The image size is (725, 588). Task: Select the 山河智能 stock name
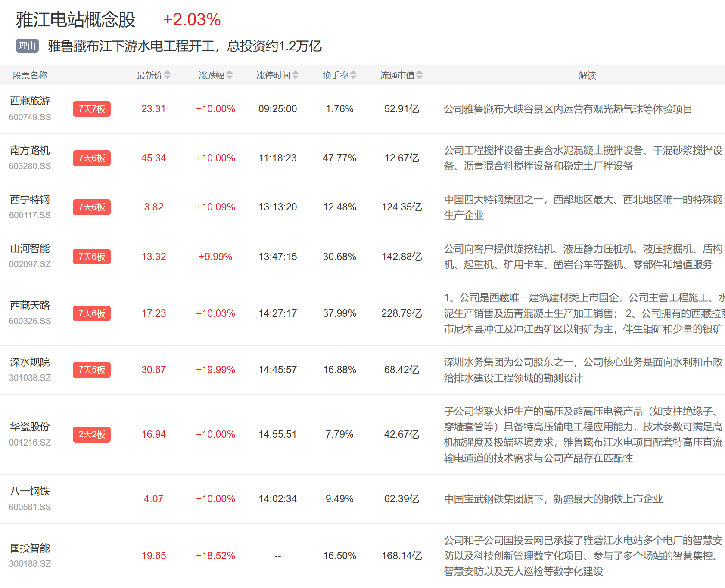[30, 248]
